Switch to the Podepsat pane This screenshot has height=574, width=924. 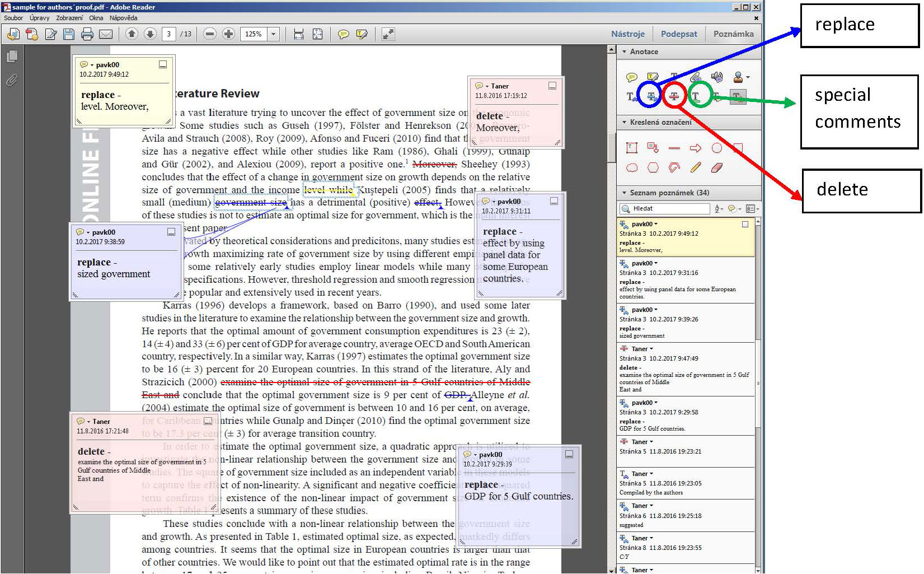pyautogui.click(x=679, y=34)
